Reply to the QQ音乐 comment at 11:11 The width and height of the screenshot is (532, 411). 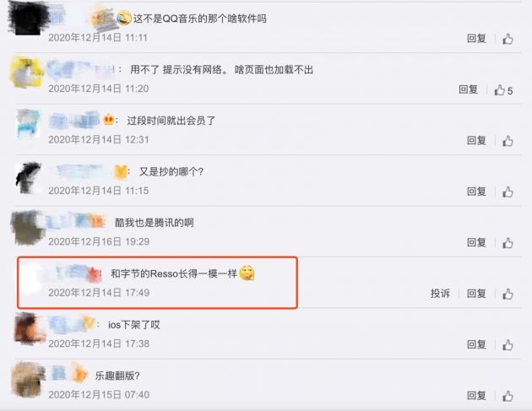pyautogui.click(x=476, y=39)
